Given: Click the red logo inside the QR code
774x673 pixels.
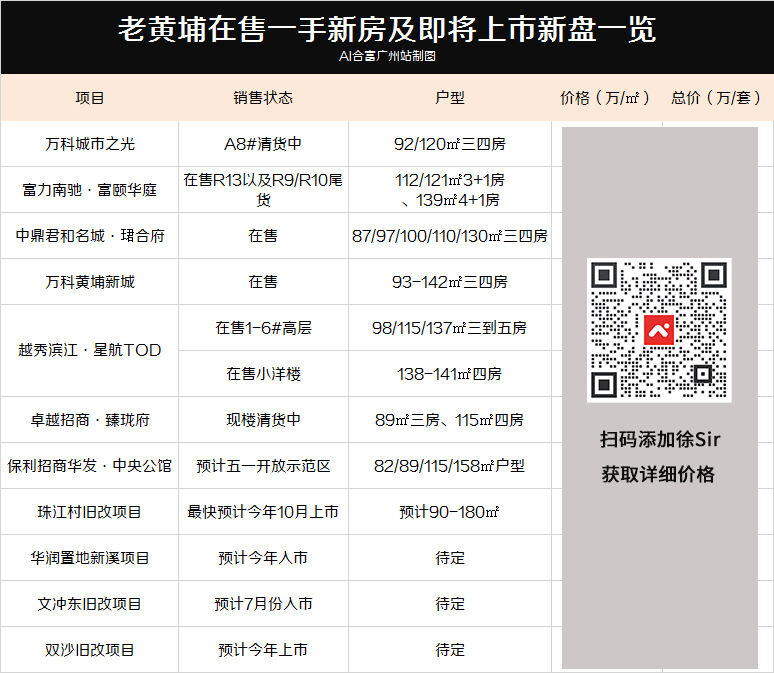Looking at the screenshot, I should [658, 329].
